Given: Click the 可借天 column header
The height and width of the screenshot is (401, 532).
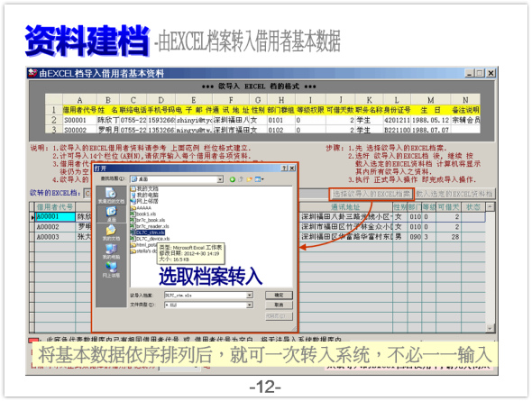Looking at the screenshot, I should pyautogui.click(x=448, y=206).
